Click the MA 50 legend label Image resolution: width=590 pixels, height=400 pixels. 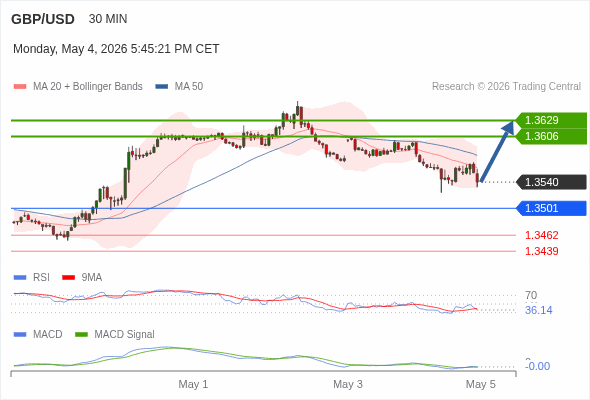point(189,87)
